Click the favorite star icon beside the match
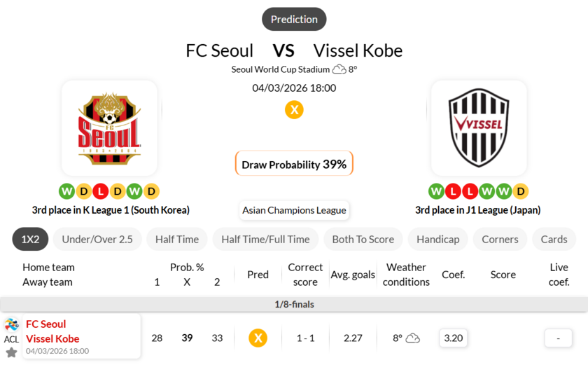Image resolution: width=588 pixels, height=386 pixels. [11, 352]
